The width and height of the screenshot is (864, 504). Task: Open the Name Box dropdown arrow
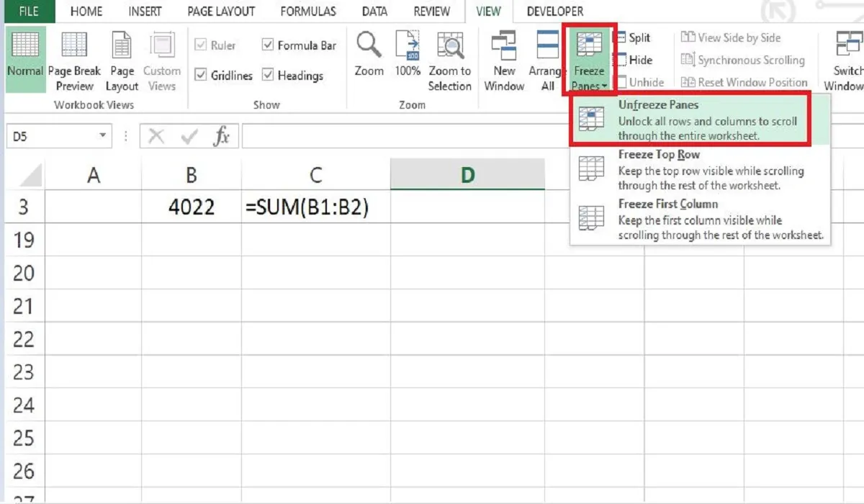click(103, 135)
